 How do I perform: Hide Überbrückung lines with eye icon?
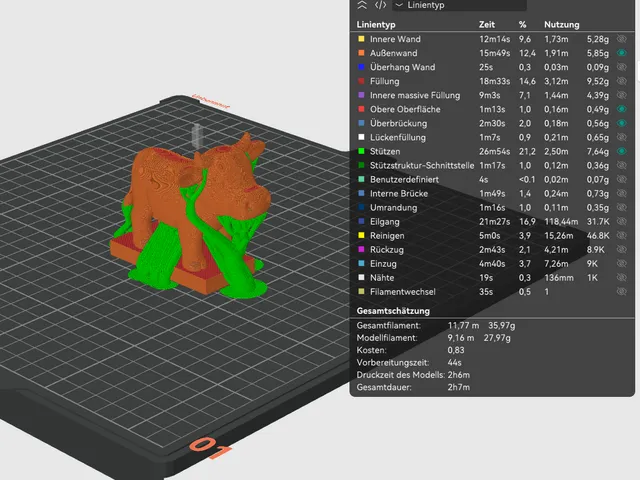tap(621, 123)
